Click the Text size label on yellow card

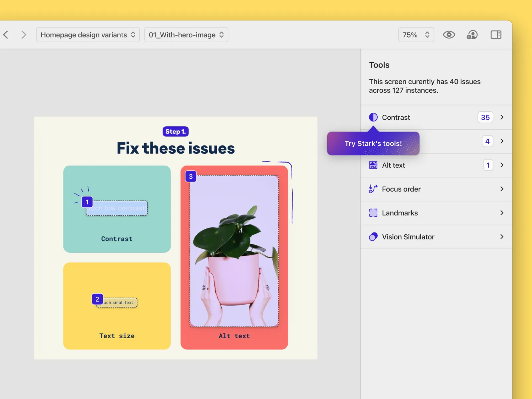point(117,336)
